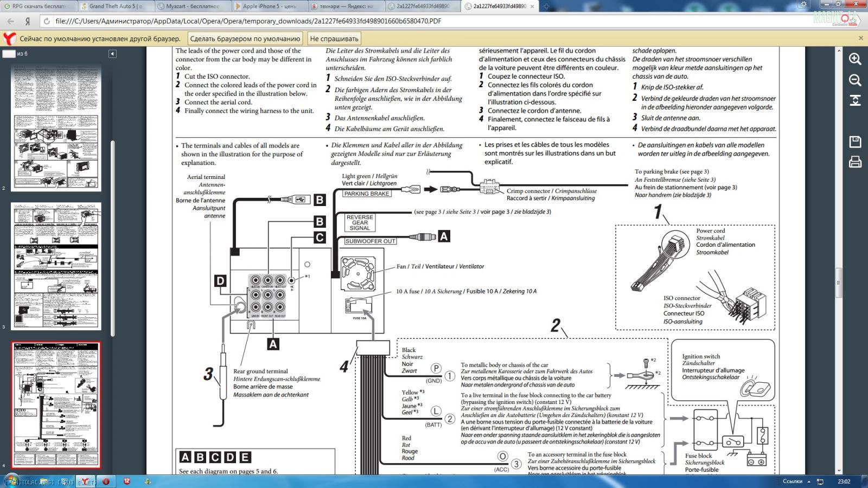This screenshot has height=488, width=868.
Task: Collapse the page thumbnails sidebar
Action: (112, 54)
